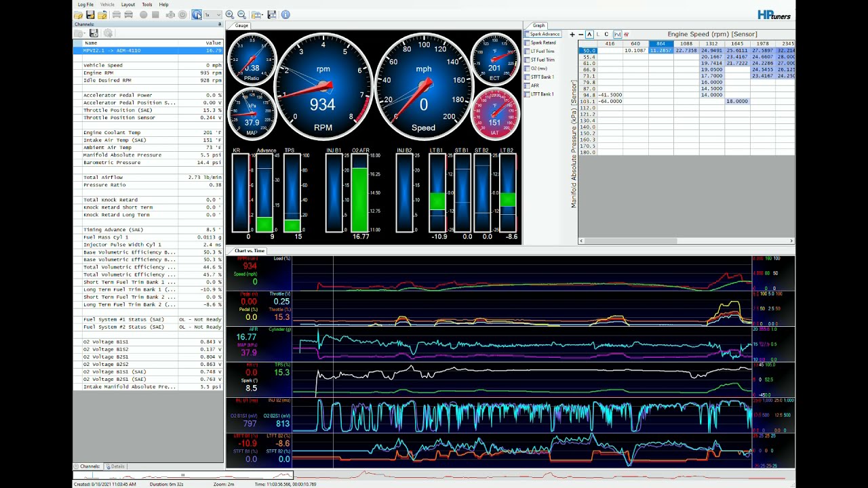Screen dimensions: 868x488
Task: Select the LTFT Bank 1 graph
Action: coord(540,94)
